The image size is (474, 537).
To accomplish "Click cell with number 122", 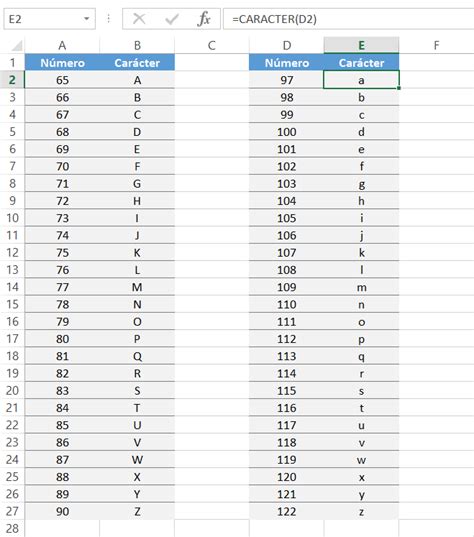I will coord(286,511).
